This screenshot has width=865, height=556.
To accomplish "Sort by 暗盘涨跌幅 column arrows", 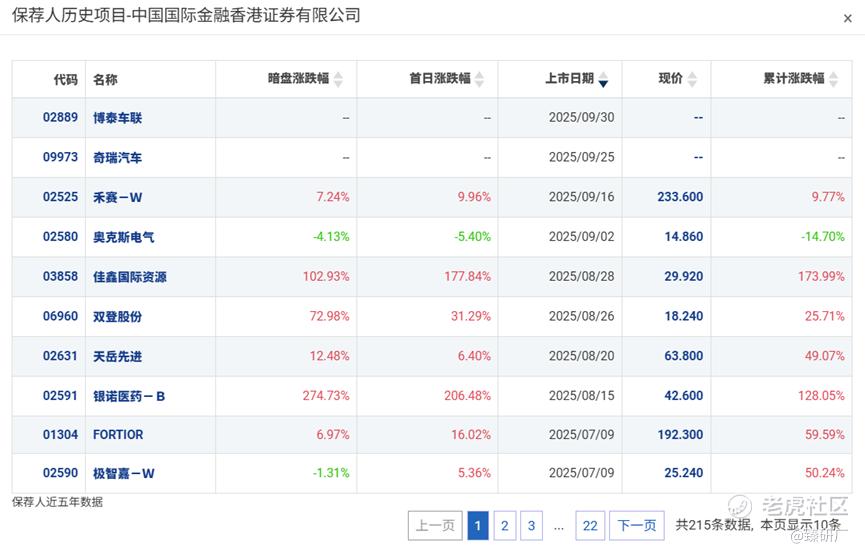I will coord(338,79).
